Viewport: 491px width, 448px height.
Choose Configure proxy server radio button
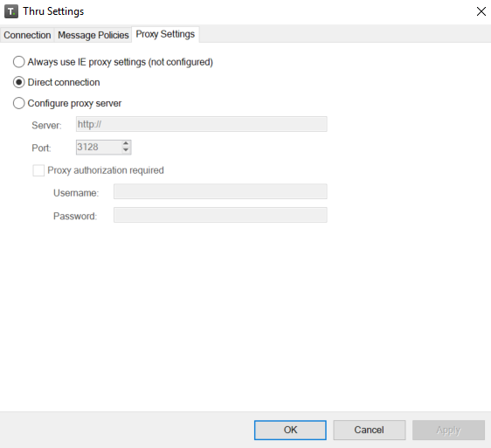coord(19,103)
